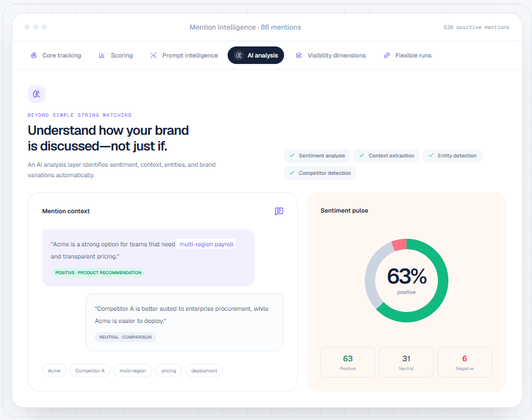Image resolution: width=532 pixels, height=420 pixels.
Task: Select the pricing entity tag
Action: tap(168, 371)
